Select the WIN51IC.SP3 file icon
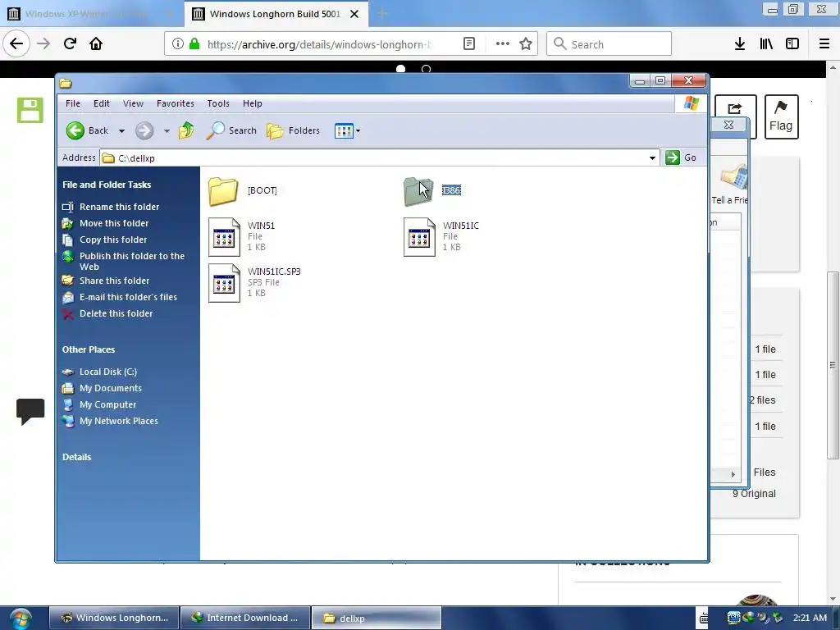 [x=224, y=283]
